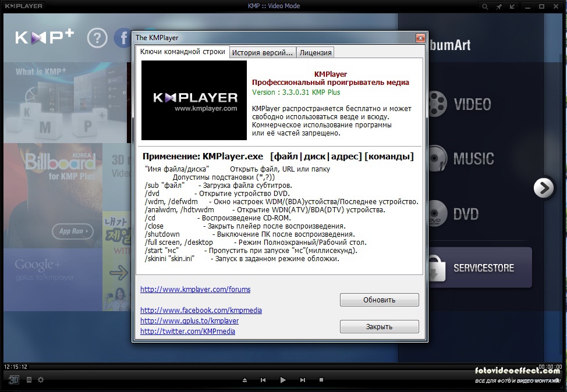This screenshot has height=392, width=567.
Task: Click the seek bar in the bottom control area
Action: (x=283, y=366)
